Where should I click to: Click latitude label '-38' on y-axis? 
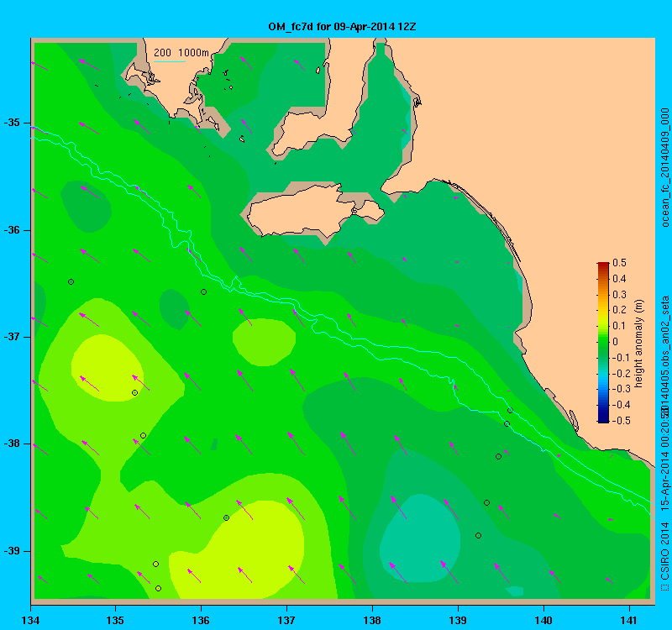pyautogui.click(x=12, y=444)
